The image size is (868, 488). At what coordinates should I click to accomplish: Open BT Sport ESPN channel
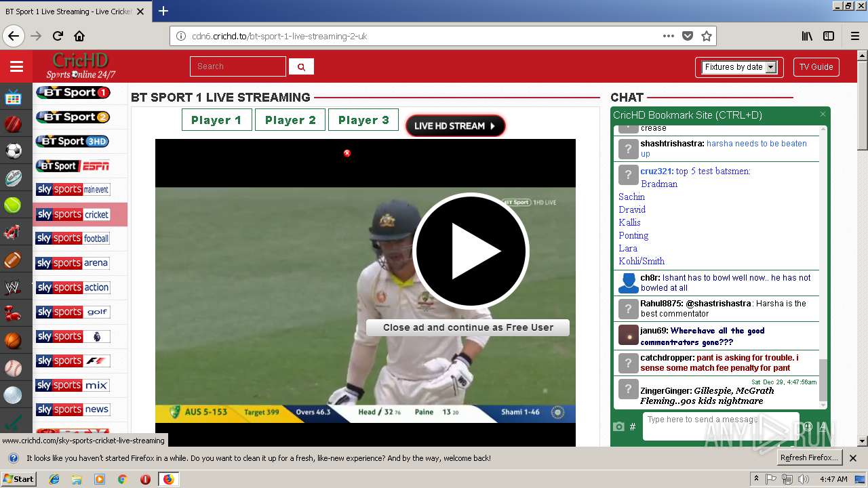73,166
